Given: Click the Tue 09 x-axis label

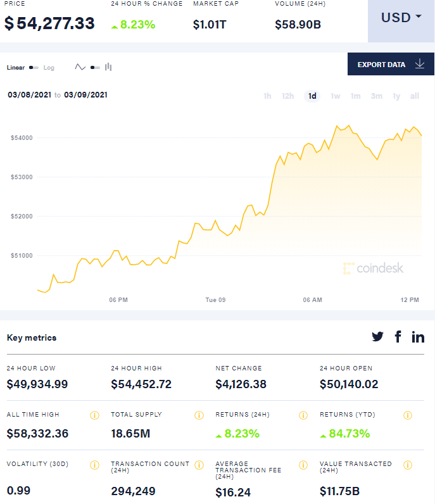Looking at the screenshot, I should 215,300.
